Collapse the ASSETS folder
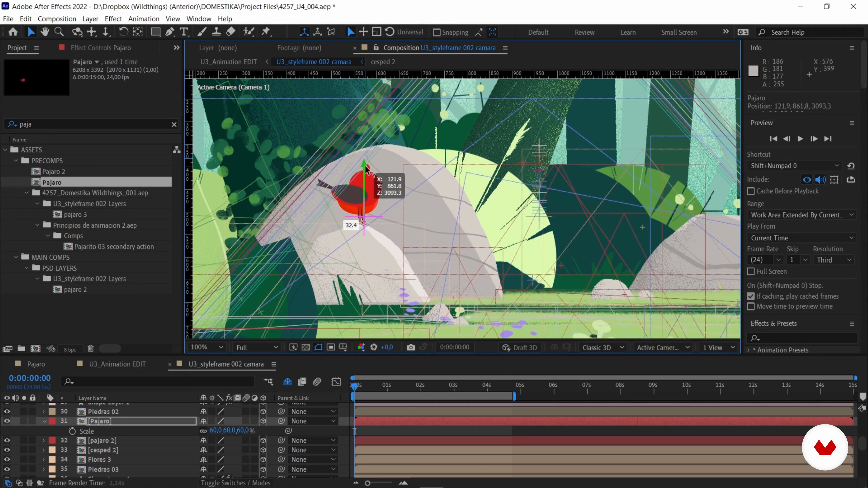Screen dimensions: 868x488 (x=5, y=150)
